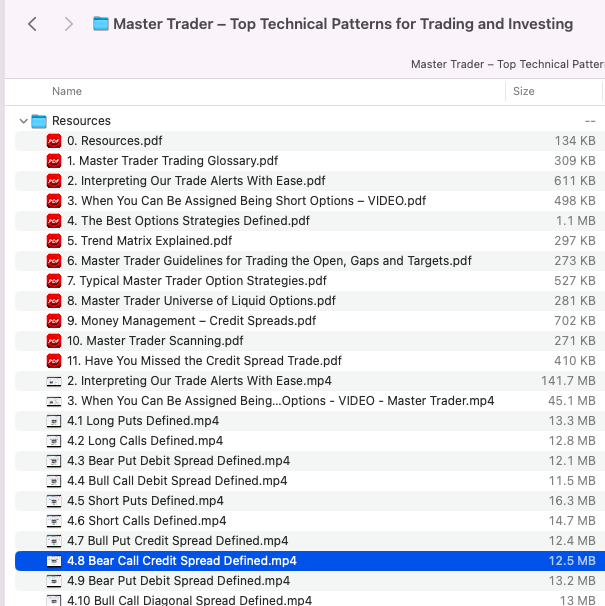Select 4. The Best Options Strategies Defined.pdf
This screenshot has height=606, width=605.
[x=188, y=221]
